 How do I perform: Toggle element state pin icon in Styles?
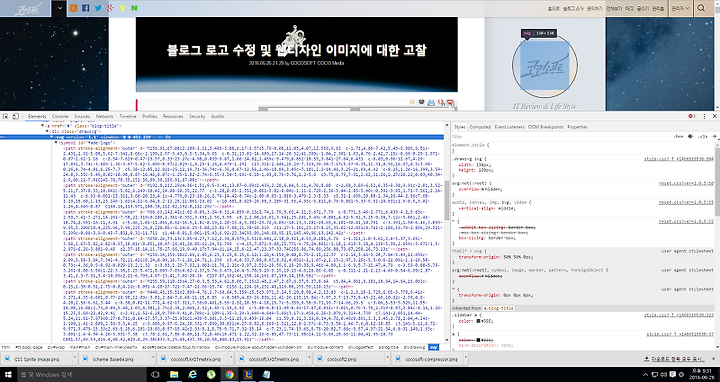pyautogui.click(x=691, y=136)
